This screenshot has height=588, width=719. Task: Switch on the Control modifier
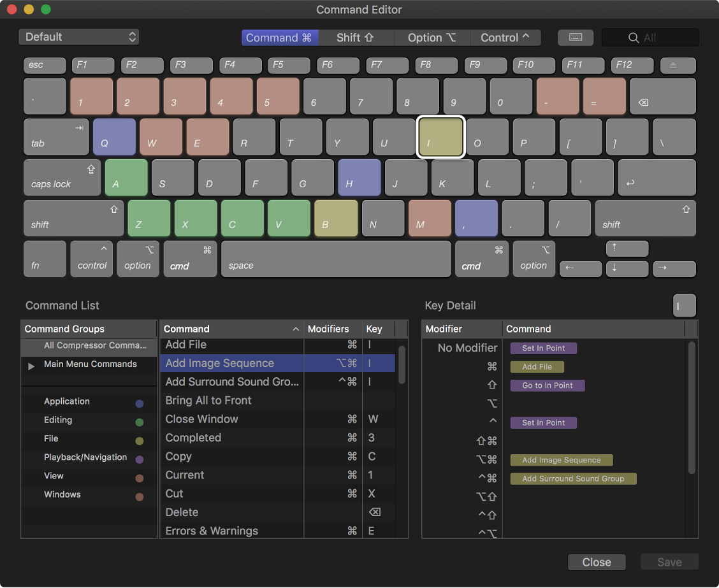click(x=505, y=38)
